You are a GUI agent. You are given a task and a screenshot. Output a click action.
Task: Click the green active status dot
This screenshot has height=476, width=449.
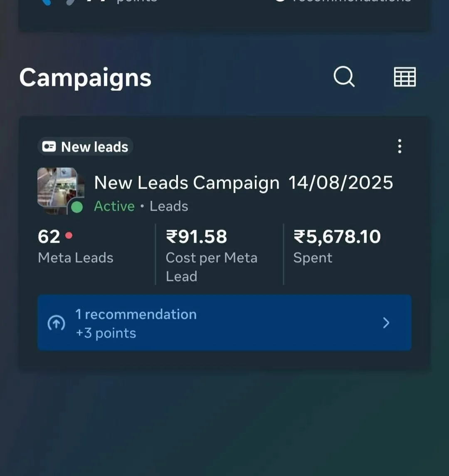click(77, 207)
